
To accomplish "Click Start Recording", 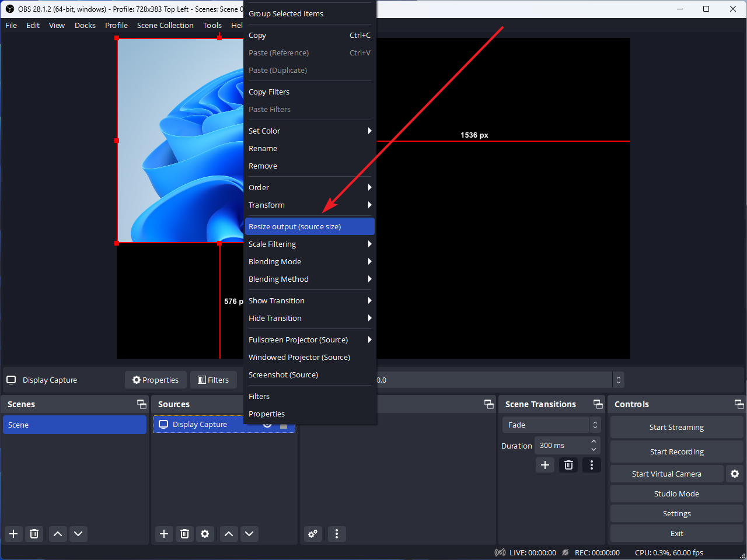I will click(676, 452).
